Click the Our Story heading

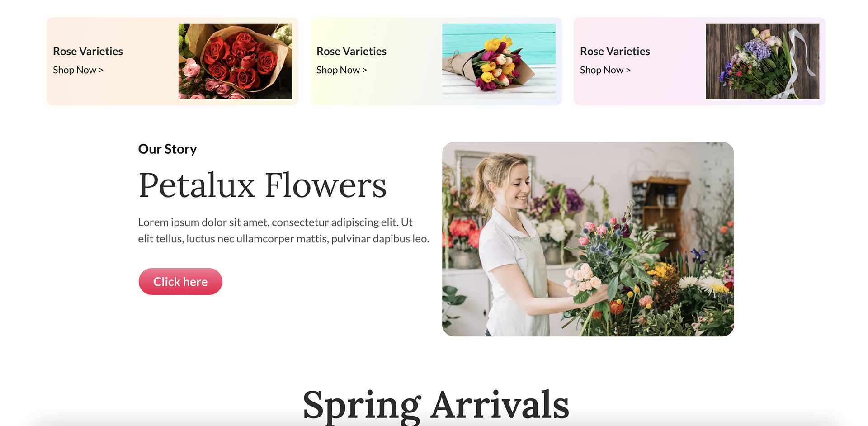pyautogui.click(x=167, y=149)
